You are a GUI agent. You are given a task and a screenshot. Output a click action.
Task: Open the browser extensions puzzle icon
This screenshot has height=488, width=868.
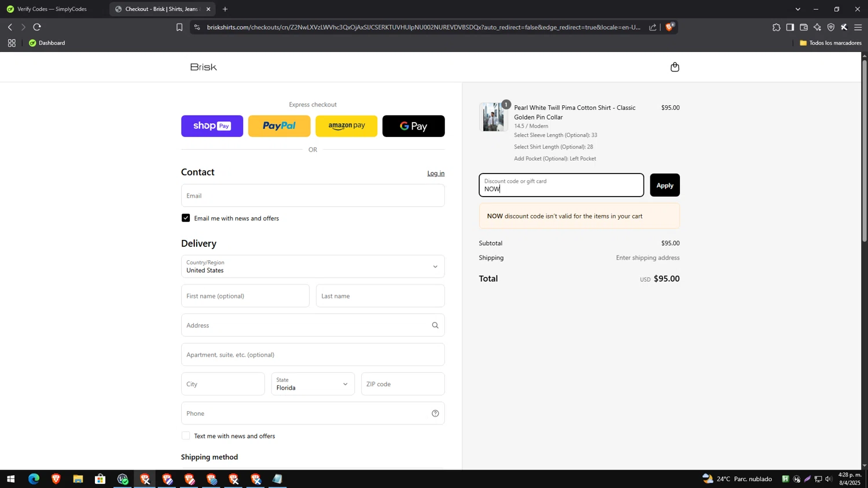pos(776,27)
